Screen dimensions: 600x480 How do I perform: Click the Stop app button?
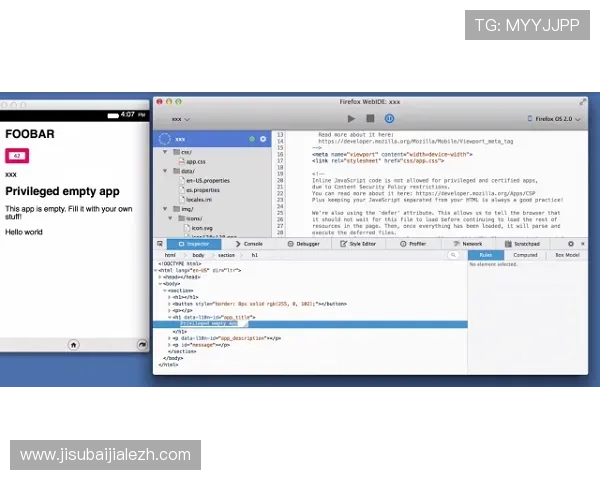tap(370, 118)
